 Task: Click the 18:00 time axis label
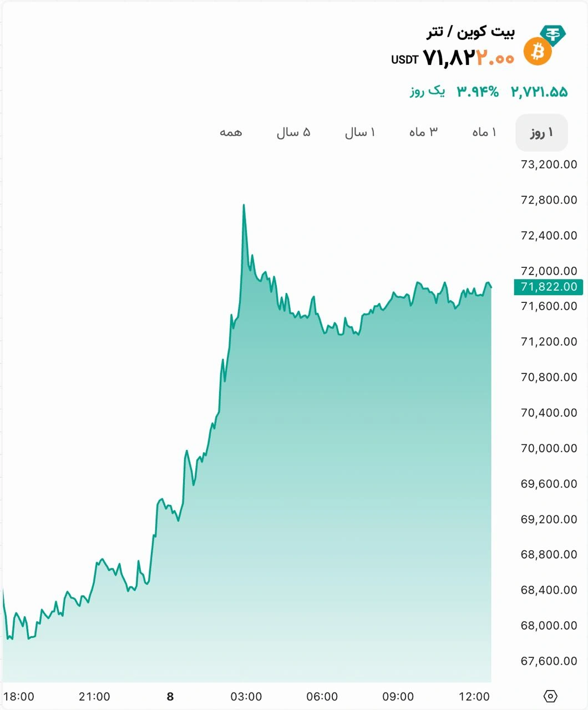tap(19, 697)
